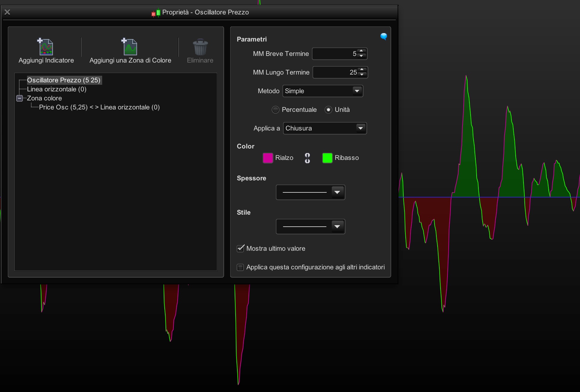Toggle Mostra ultimo valore checkbox
This screenshot has height=392, width=580.
point(240,248)
